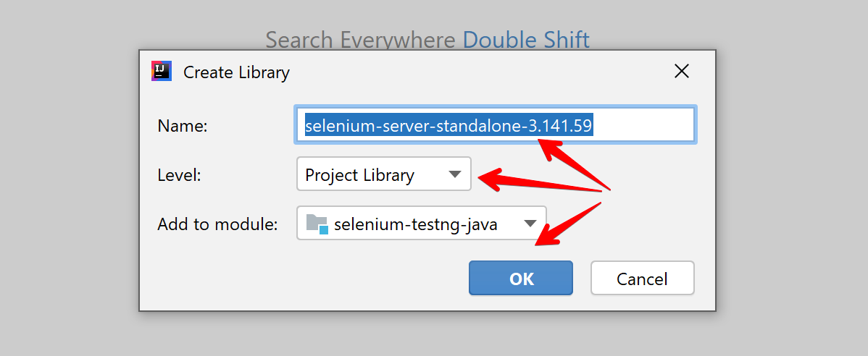Click the Add to module: label
Viewport: 868px width, 356px height.
click(217, 224)
